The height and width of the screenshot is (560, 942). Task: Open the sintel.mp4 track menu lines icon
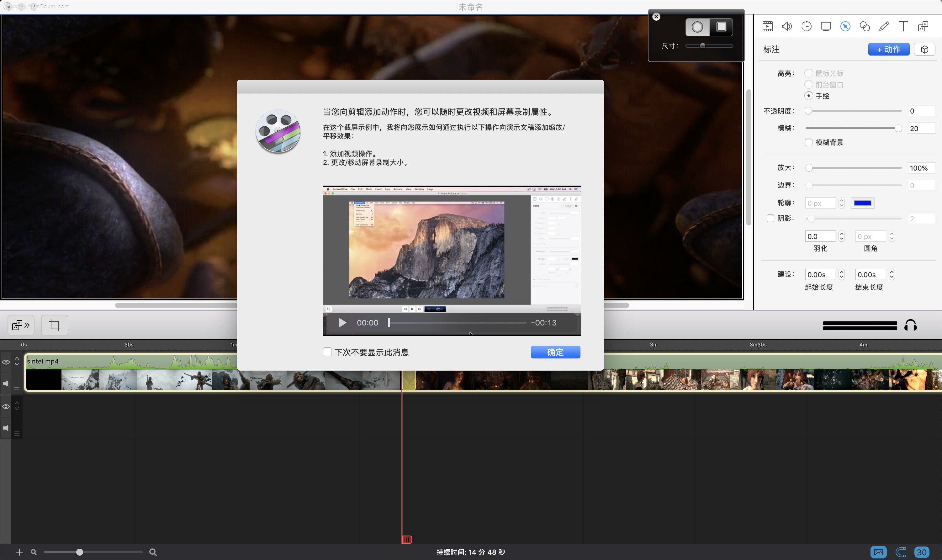(x=17, y=389)
